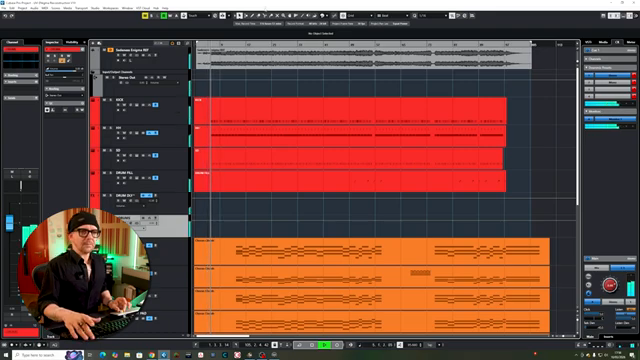Expand the Routing section in Inspector
640x360 pixels.
click(x=64, y=89)
